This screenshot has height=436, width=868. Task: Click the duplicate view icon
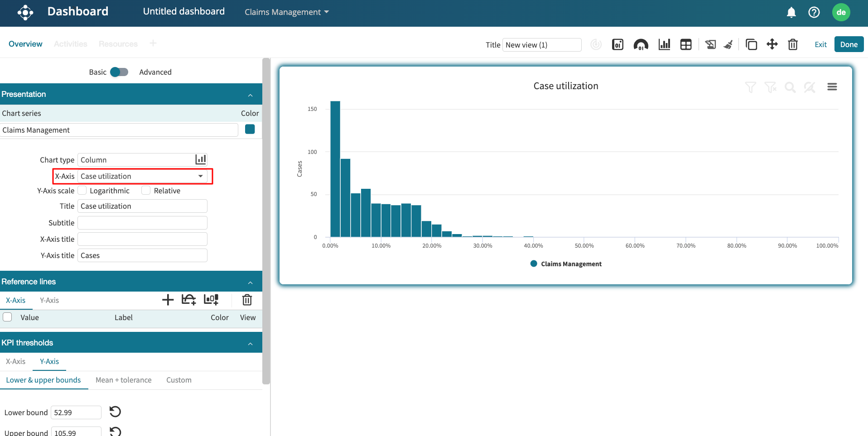tap(751, 44)
